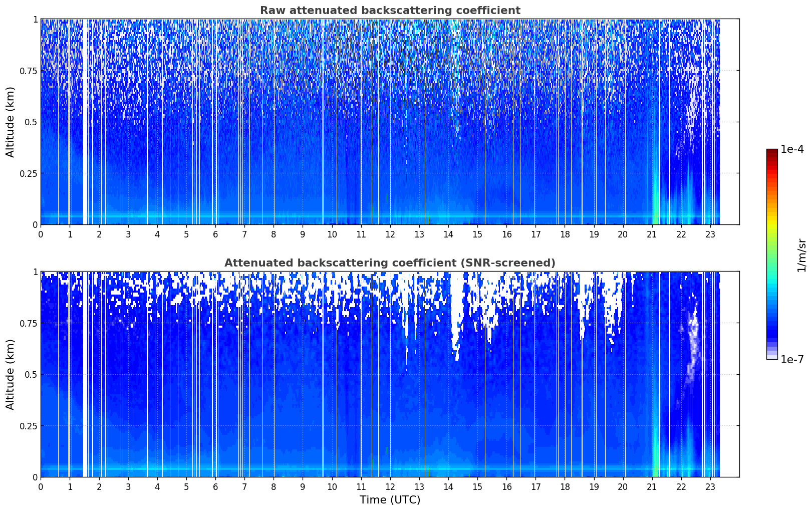812x511 pixels.
Task: Click altitude tick "0.25" of the raw plot
Action: pos(29,173)
